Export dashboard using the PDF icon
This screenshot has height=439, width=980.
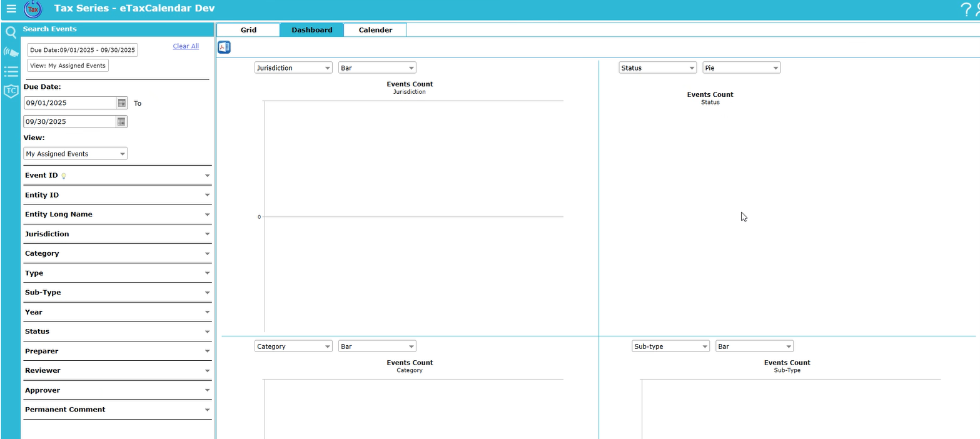coord(224,47)
